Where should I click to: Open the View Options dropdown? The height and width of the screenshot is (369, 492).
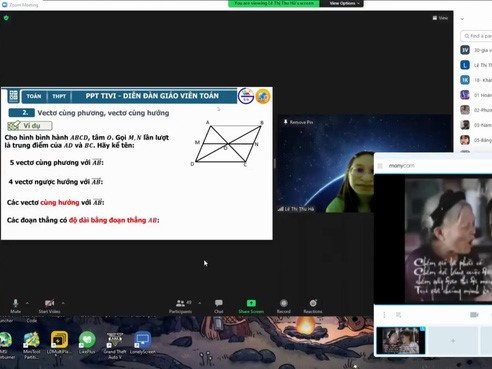click(x=344, y=3)
